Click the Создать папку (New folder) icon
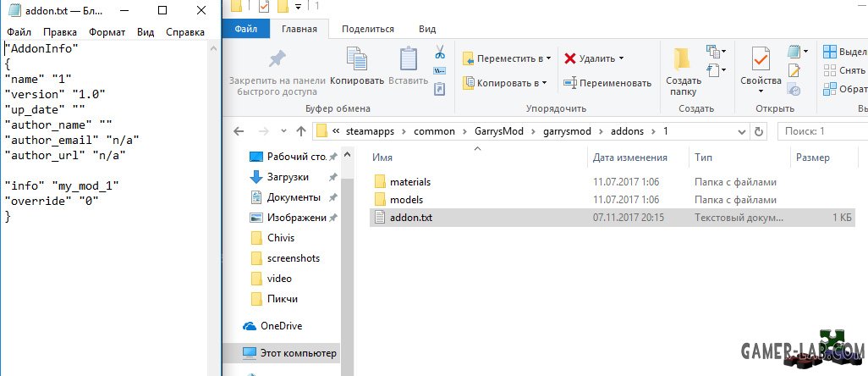 [x=682, y=60]
